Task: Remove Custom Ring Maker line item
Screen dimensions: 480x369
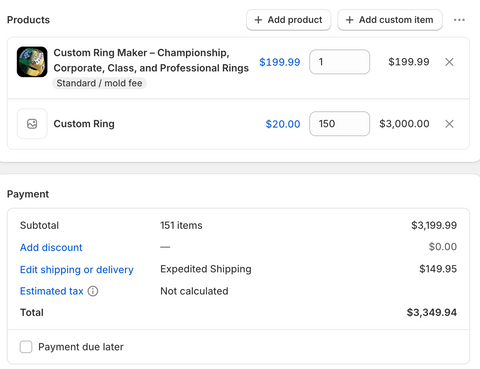Action: click(x=449, y=62)
